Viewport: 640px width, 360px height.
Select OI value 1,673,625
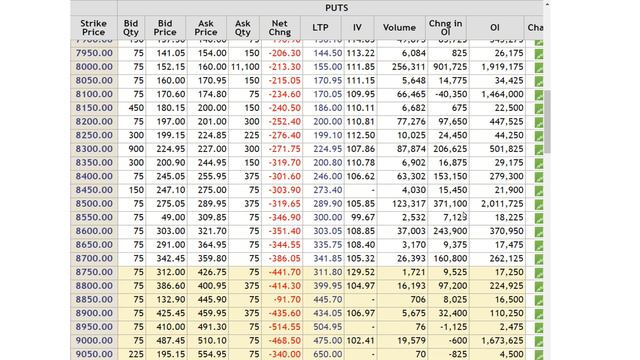(x=502, y=340)
